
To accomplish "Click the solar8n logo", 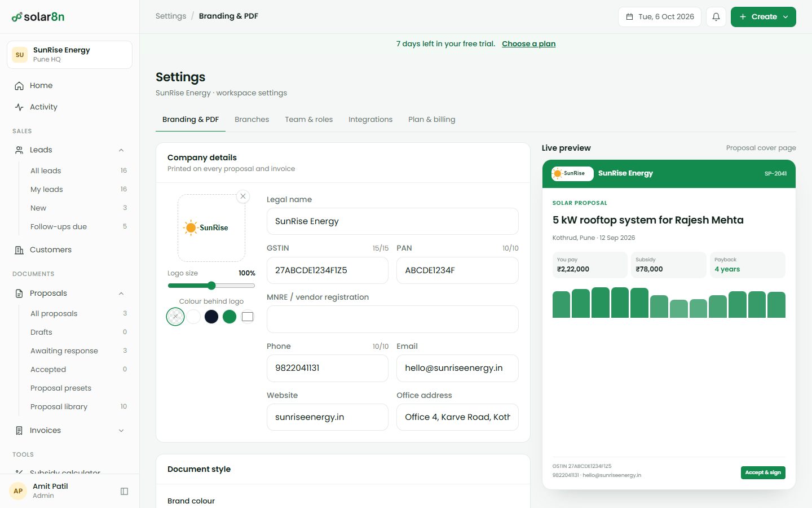I will coord(38,17).
